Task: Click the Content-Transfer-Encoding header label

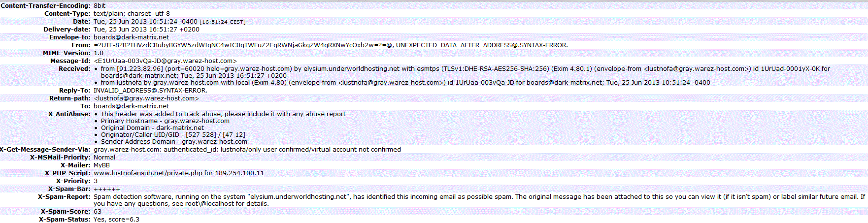Action: click(45, 6)
